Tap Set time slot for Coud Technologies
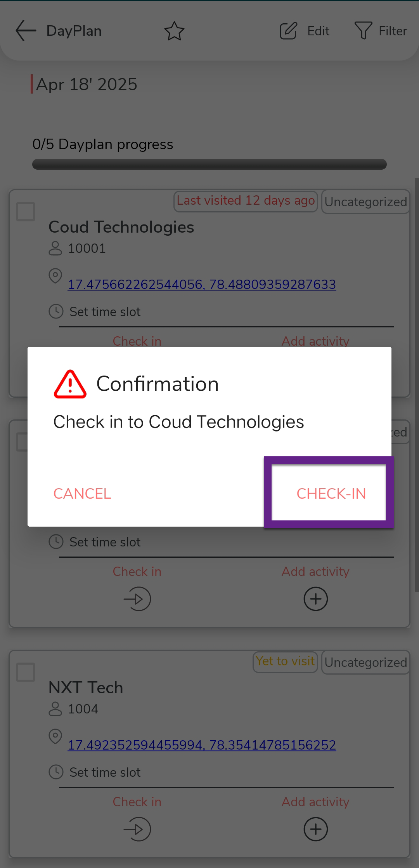This screenshot has width=419, height=868. coord(105,311)
